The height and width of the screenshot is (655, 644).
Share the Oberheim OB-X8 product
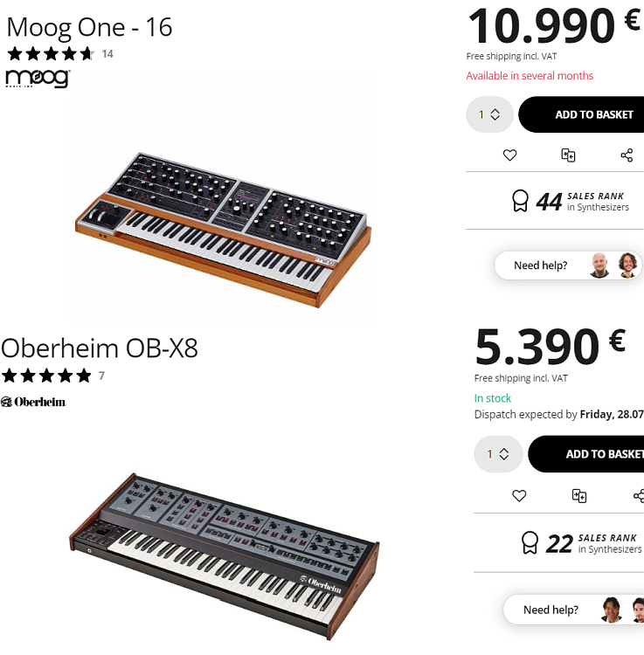[x=639, y=496]
